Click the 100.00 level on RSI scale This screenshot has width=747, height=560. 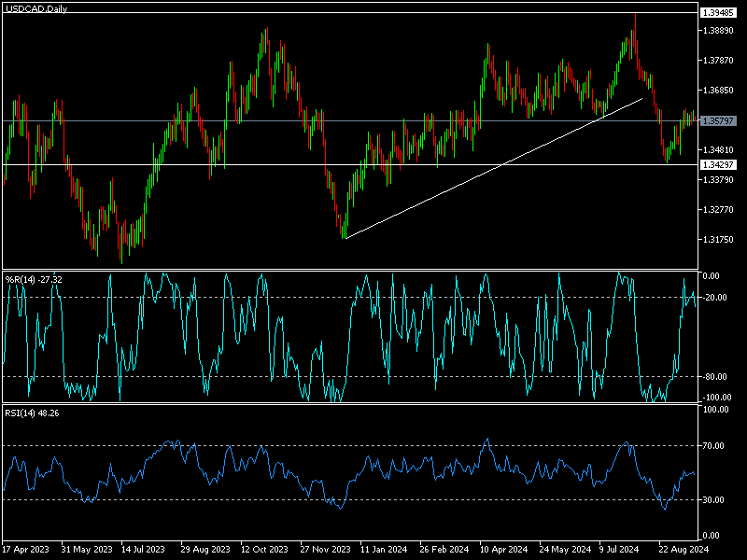[716, 410]
